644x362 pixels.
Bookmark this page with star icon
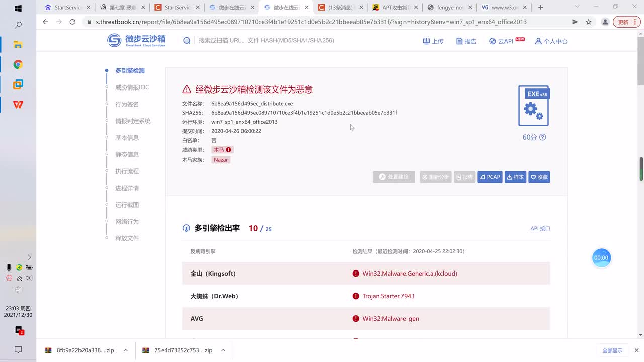(x=589, y=22)
